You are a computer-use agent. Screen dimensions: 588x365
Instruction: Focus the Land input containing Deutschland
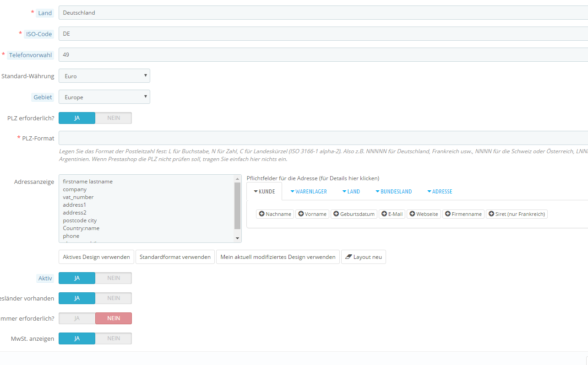click(x=323, y=13)
